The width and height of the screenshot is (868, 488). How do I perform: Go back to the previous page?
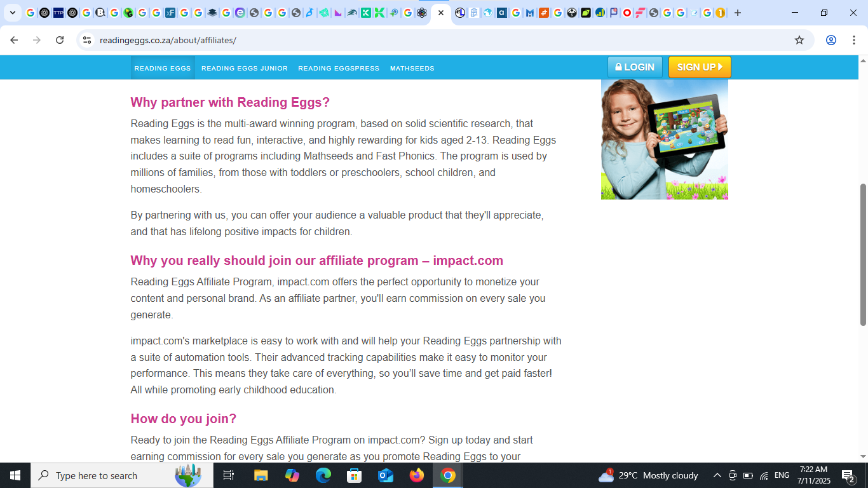point(14,40)
